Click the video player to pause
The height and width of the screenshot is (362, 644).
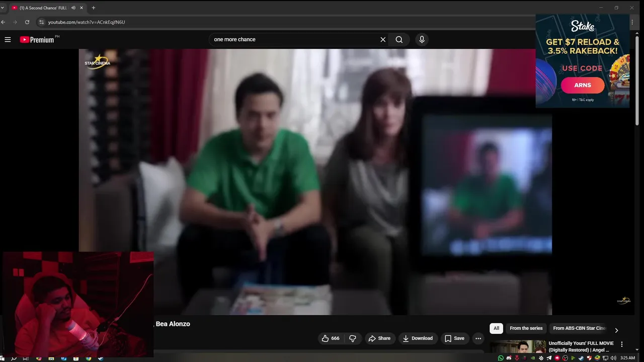click(x=315, y=182)
